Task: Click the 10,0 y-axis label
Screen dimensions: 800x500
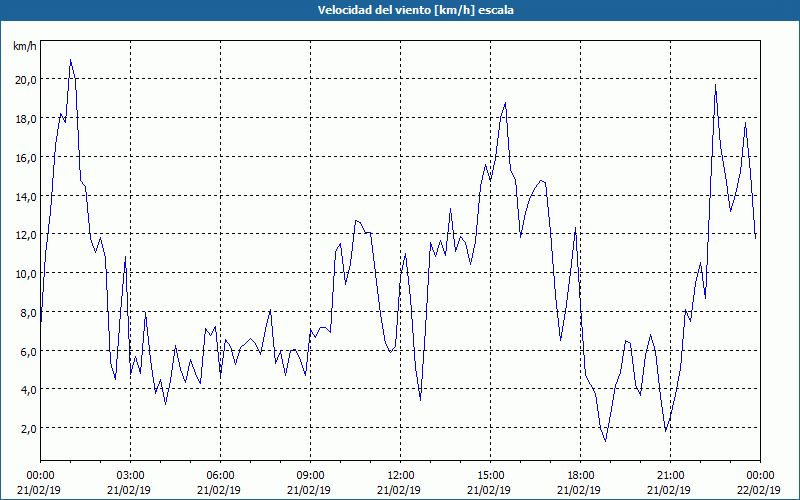Action: coord(26,273)
